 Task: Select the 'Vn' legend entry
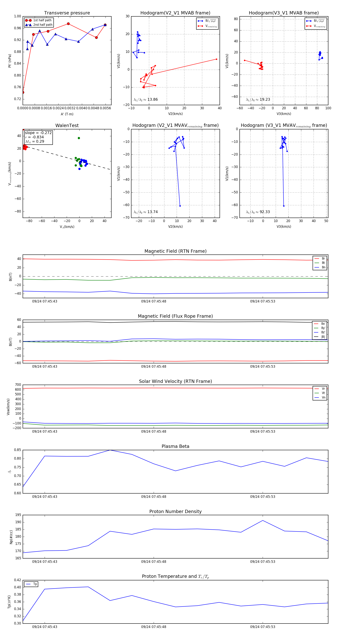click(320, 398)
